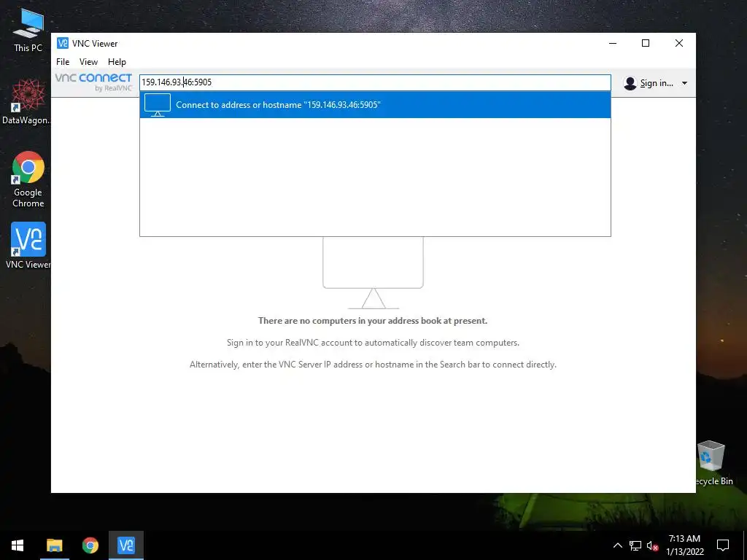Select the DataWagon desktop shortcut
The height and width of the screenshot is (560, 747).
click(27, 101)
